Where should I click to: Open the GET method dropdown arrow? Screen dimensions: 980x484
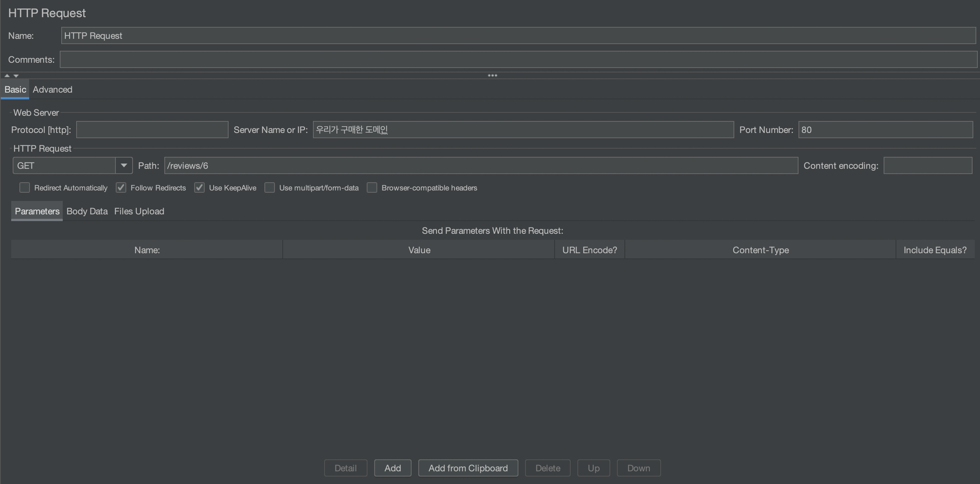point(124,165)
